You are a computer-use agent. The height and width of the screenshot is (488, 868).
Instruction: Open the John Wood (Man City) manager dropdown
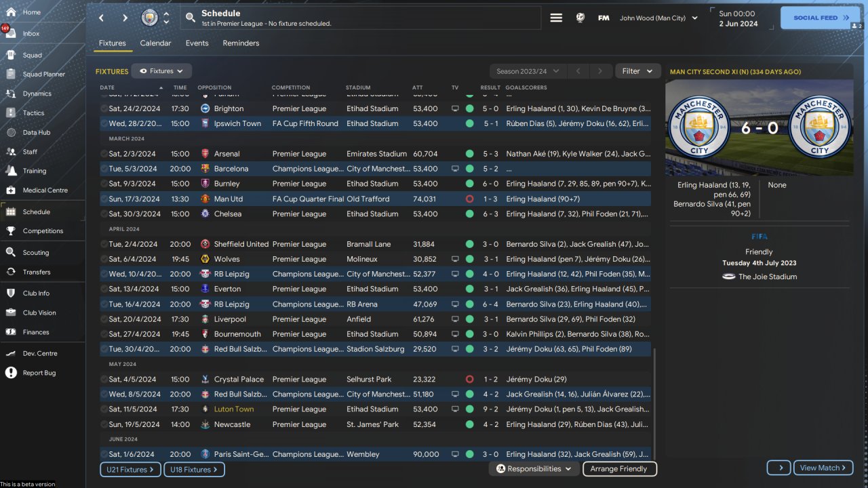tap(658, 18)
